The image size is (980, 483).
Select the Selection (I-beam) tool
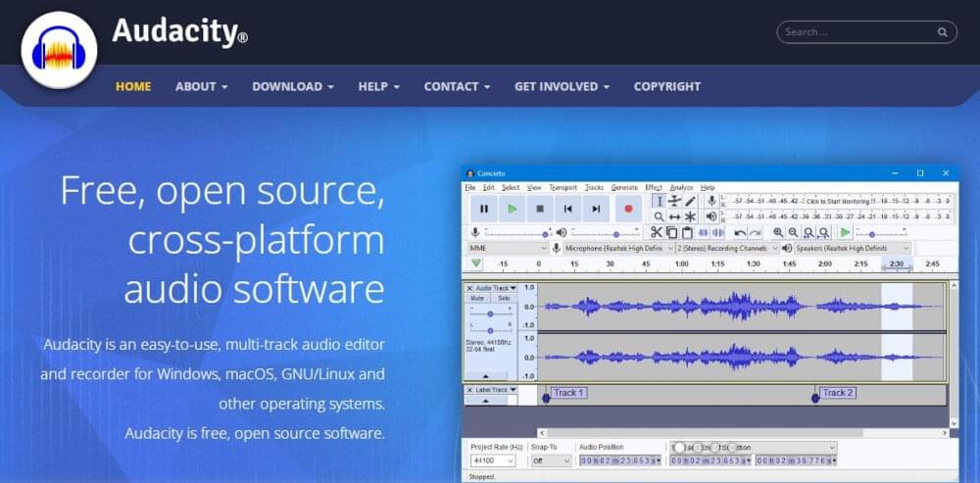[659, 201]
